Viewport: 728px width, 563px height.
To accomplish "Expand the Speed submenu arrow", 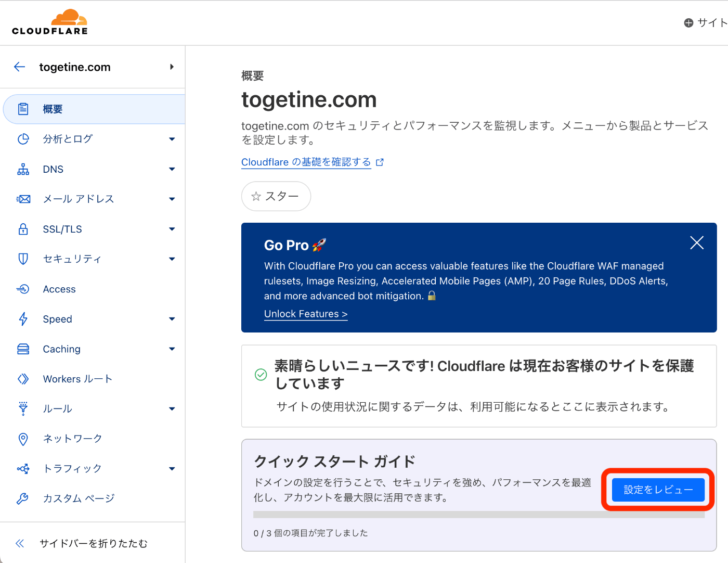I will 172,319.
